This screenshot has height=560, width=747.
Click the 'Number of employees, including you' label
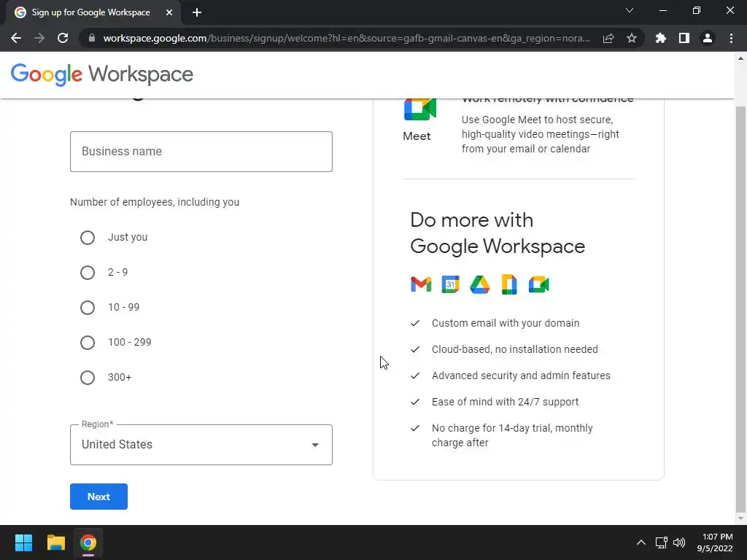tap(155, 203)
